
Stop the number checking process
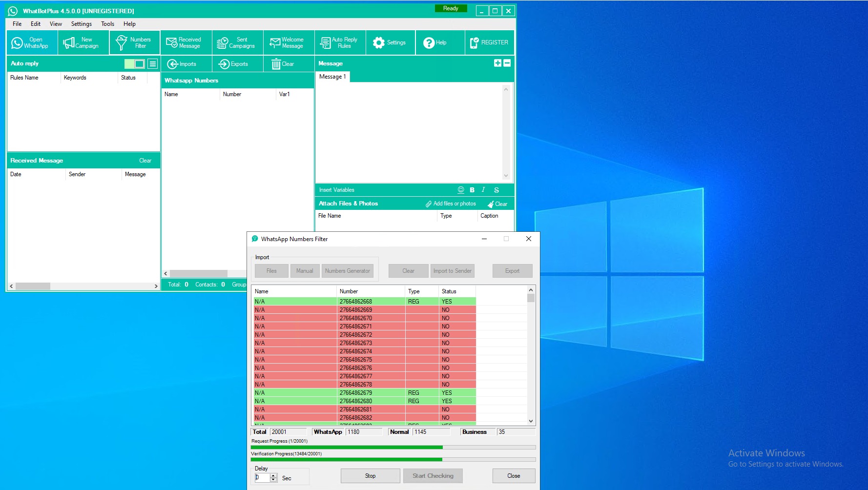point(371,476)
